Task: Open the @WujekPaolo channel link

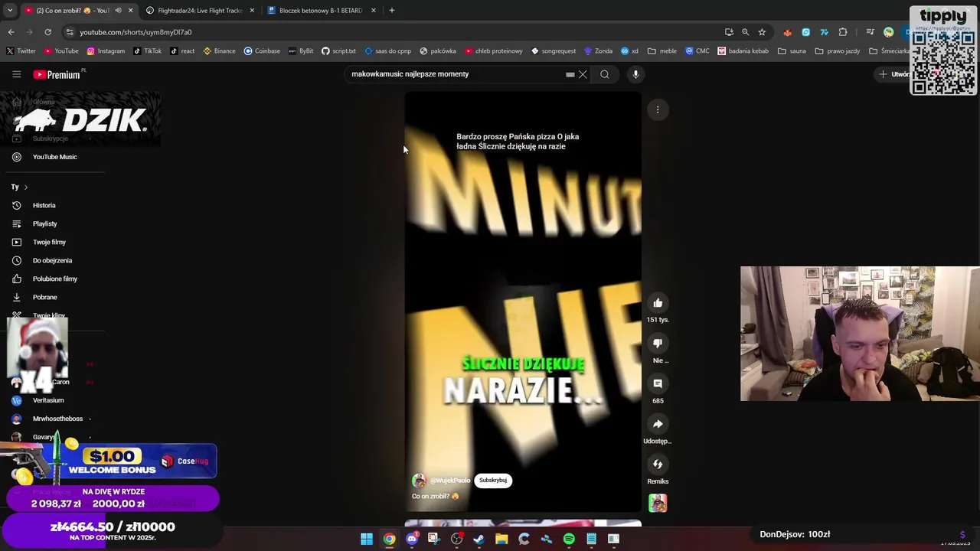Action: (450, 481)
